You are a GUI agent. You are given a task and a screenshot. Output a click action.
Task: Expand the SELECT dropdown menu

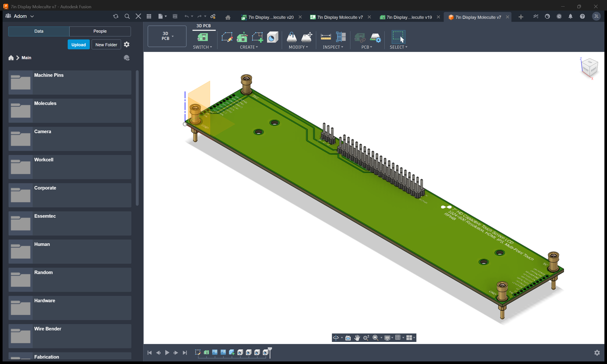tap(398, 47)
